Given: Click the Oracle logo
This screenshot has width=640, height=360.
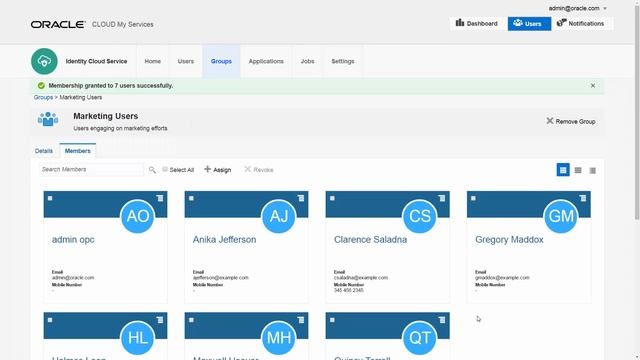Looking at the screenshot, I should point(58,24).
